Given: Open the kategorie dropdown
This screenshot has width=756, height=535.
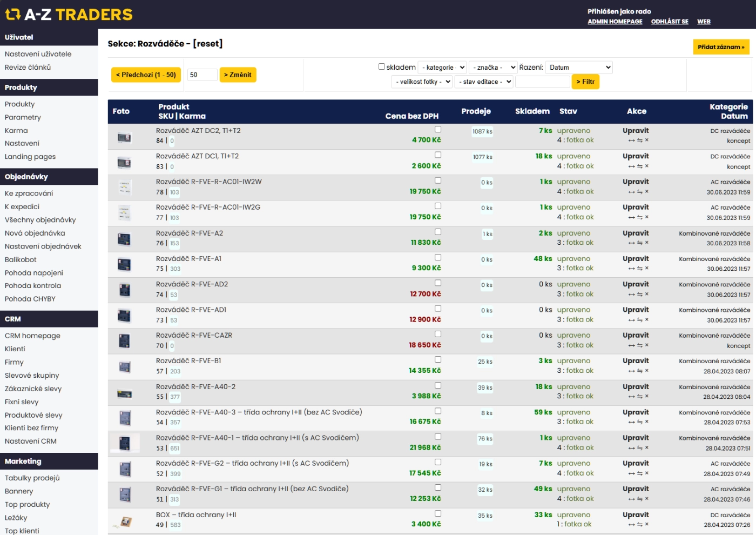Looking at the screenshot, I should (x=443, y=68).
